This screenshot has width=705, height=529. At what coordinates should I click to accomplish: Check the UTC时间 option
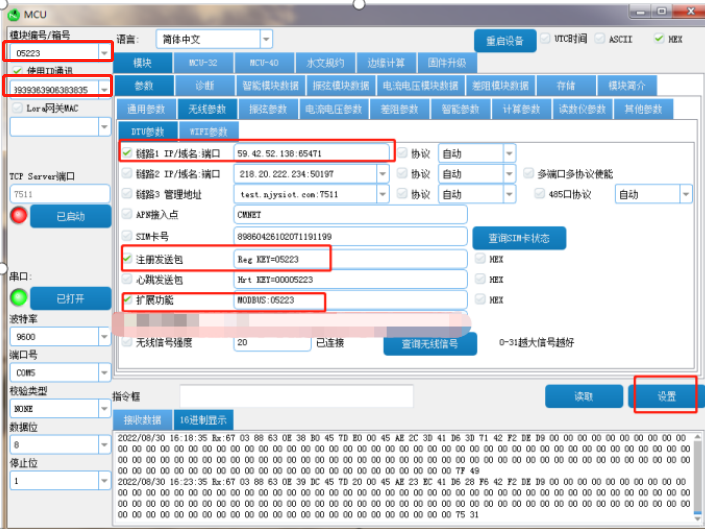tap(545, 39)
